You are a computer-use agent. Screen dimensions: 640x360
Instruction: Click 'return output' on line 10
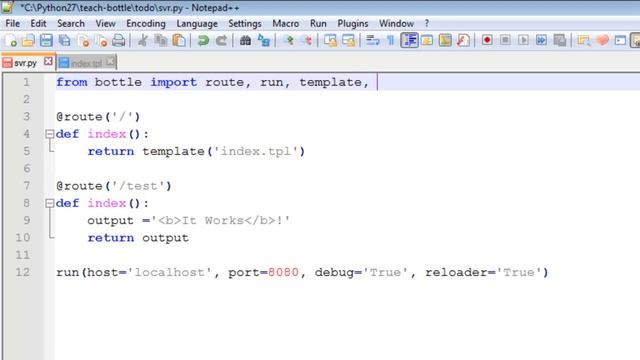pos(138,238)
